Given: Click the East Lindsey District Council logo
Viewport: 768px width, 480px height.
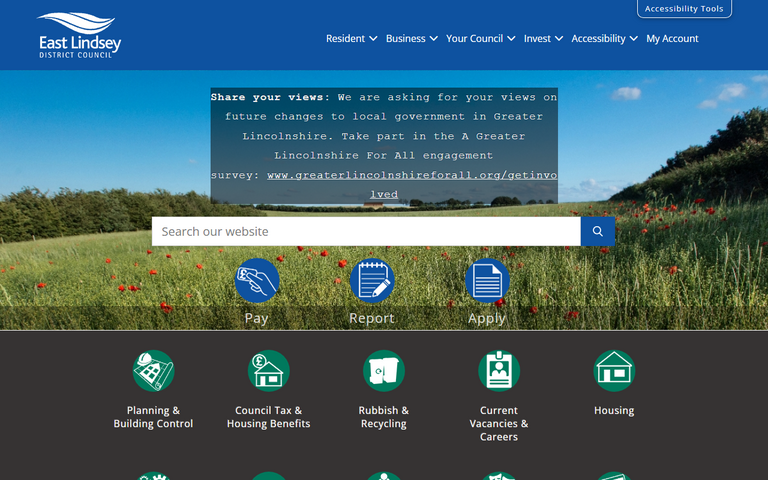Looking at the screenshot, I should (79, 35).
